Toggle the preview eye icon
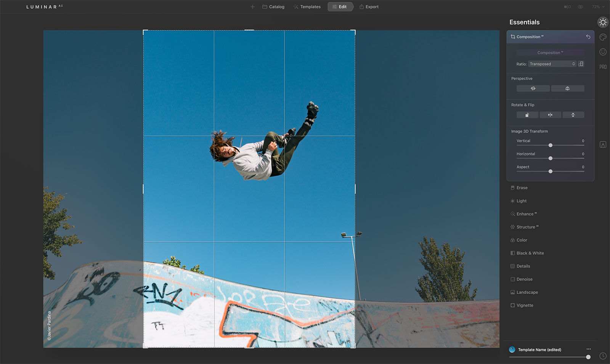The width and height of the screenshot is (610, 364). [x=580, y=7]
